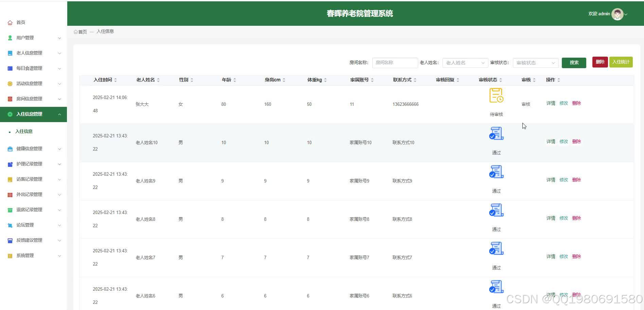The image size is (644, 310).
Task: Select 入住信息 under 入住信息管理
Action: [x=24, y=131]
